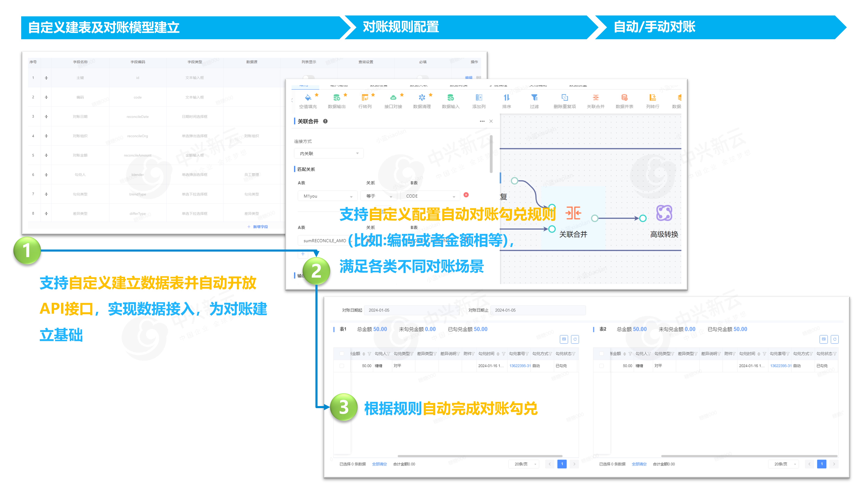Open the 接口对接 API connector icon
This screenshot has height=488, width=868.
point(393,98)
